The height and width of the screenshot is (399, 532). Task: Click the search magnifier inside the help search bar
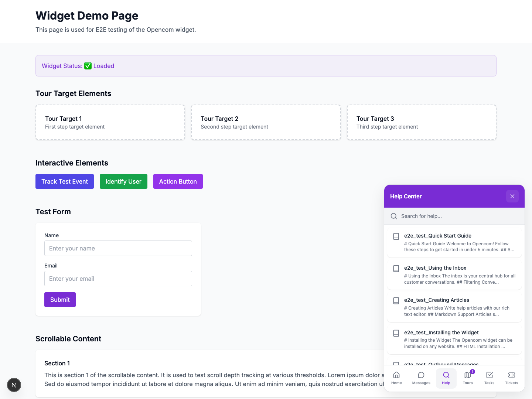coord(394,216)
